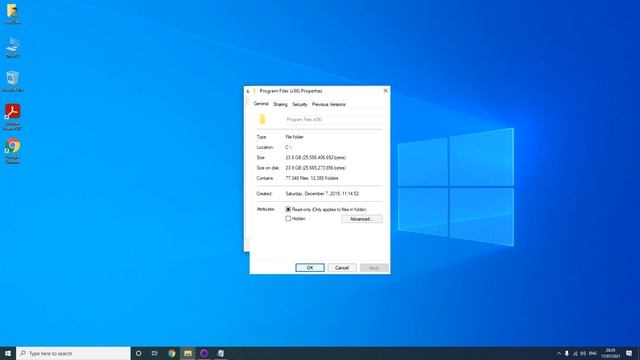Open the volume tray icon
The image size is (640, 360).
coord(583,353)
